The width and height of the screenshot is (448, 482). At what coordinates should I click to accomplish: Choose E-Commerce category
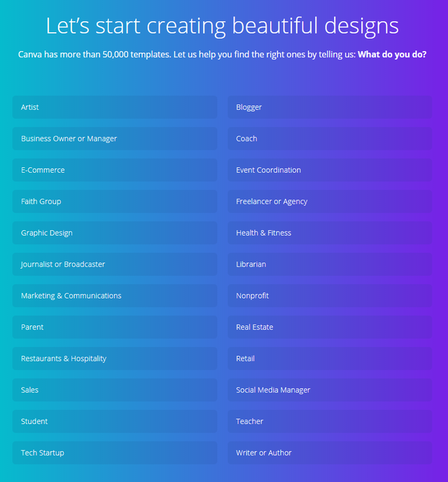pyautogui.click(x=115, y=170)
